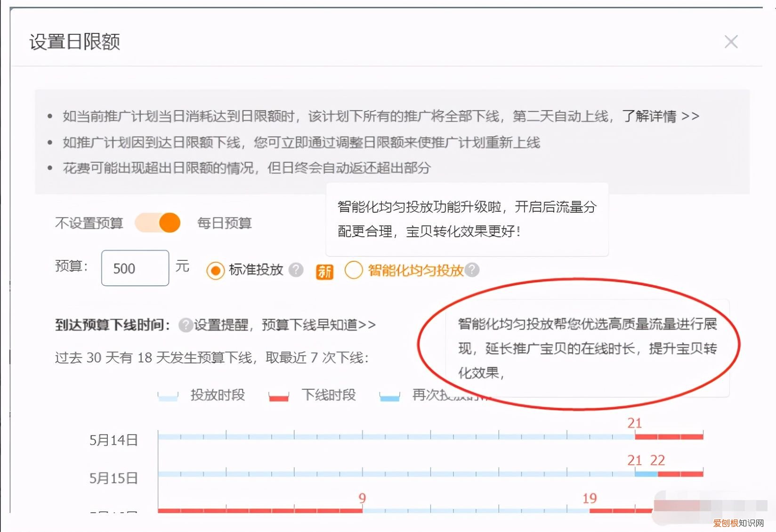776x532 pixels.
Task: Select the 智能化均匀投放 radio button
Action: [x=354, y=270]
